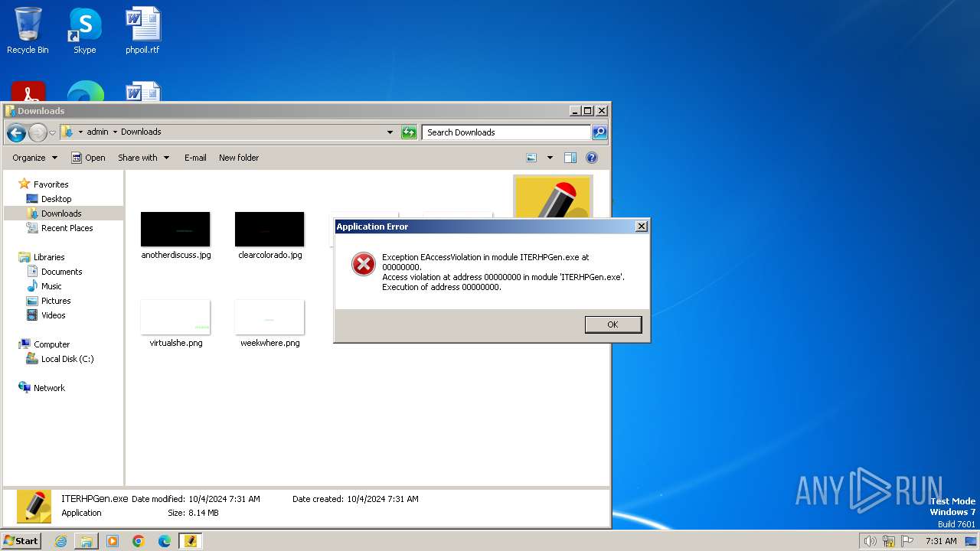980x551 pixels.
Task: Open Windows Media Player from taskbar
Action: coord(113,541)
